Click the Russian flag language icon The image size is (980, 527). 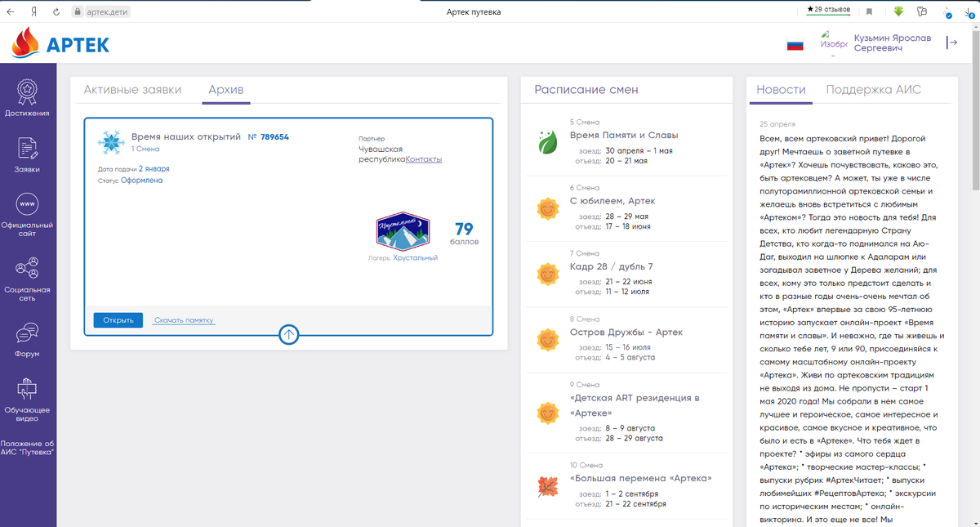[x=795, y=44]
